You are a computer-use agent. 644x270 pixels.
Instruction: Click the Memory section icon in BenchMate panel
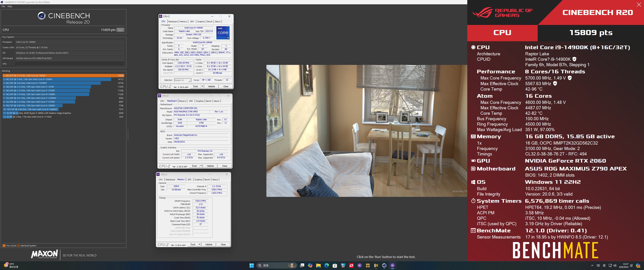tap(473, 136)
